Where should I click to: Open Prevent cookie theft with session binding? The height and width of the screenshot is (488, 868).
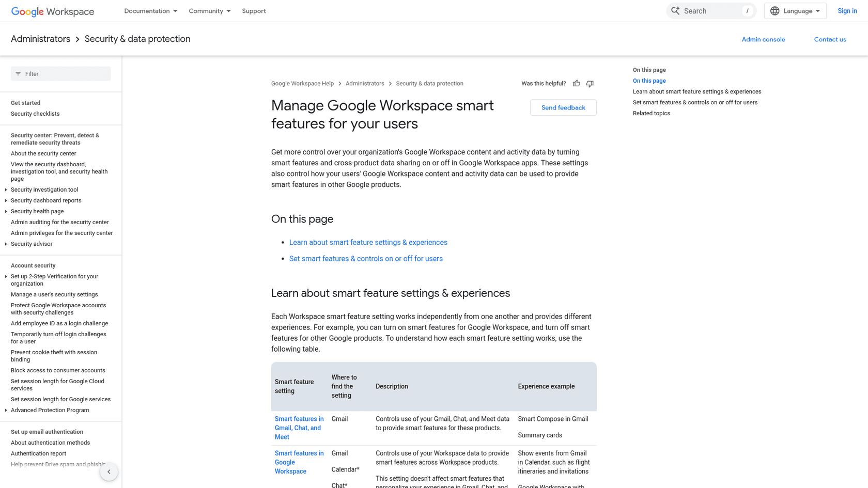point(54,356)
